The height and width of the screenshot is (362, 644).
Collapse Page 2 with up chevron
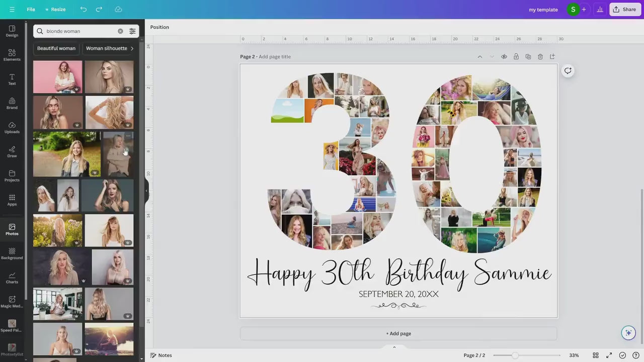(x=479, y=56)
